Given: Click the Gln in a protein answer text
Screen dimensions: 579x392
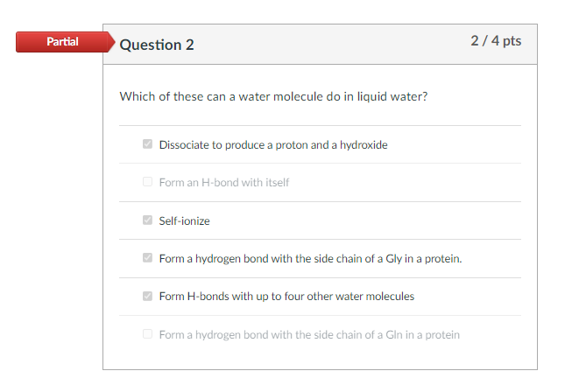Looking at the screenshot, I should 309,334.
